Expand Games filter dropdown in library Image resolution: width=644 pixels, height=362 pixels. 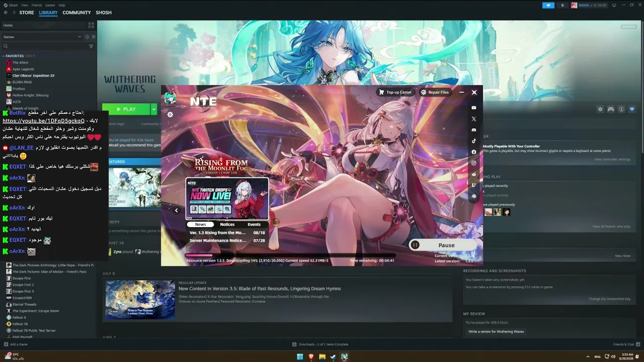42,37
